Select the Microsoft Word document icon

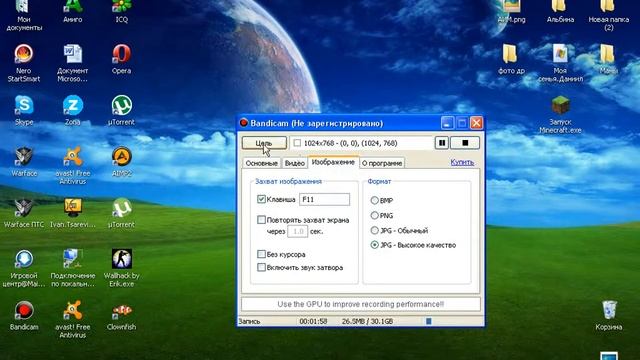73,54
